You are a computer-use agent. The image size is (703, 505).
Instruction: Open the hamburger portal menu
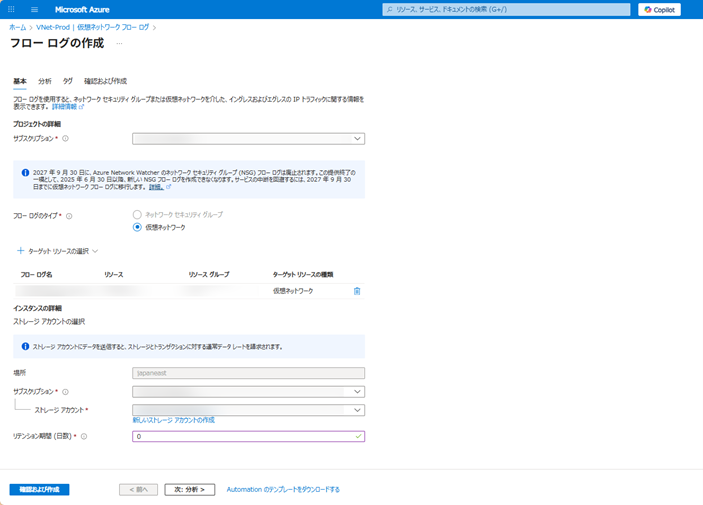pyautogui.click(x=35, y=9)
